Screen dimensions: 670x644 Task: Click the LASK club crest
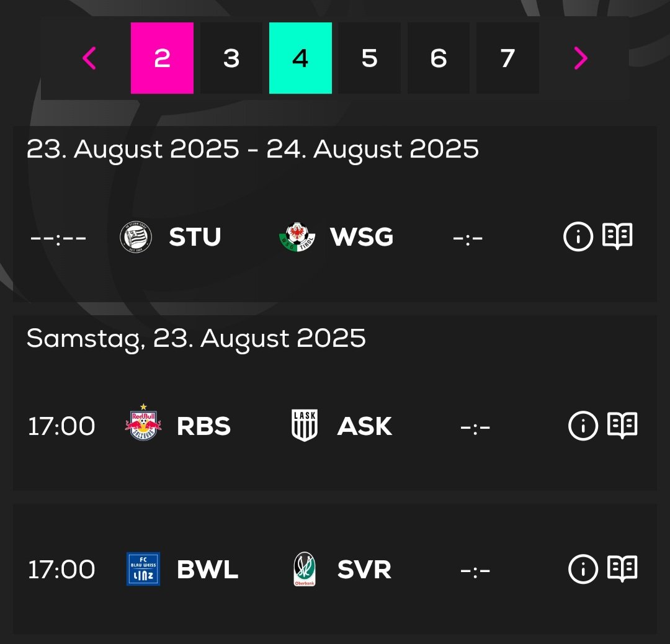pyautogui.click(x=305, y=425)
